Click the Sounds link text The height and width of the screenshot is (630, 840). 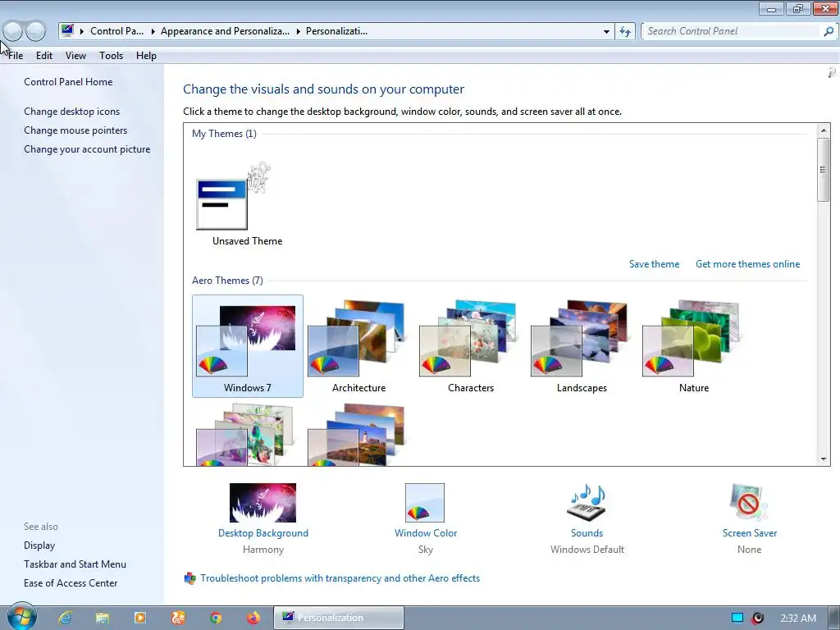[x=587, y=533]
